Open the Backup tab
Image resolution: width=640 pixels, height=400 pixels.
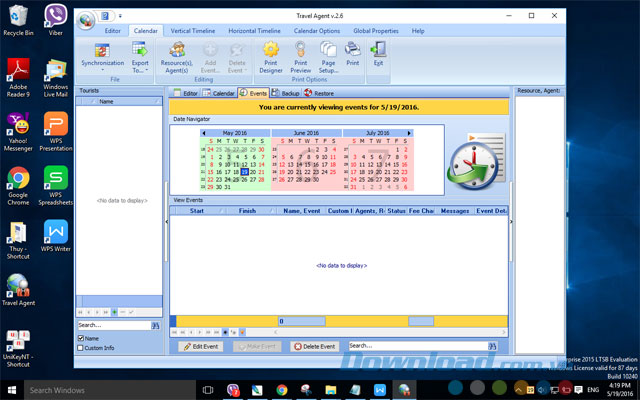click(285, 93)
